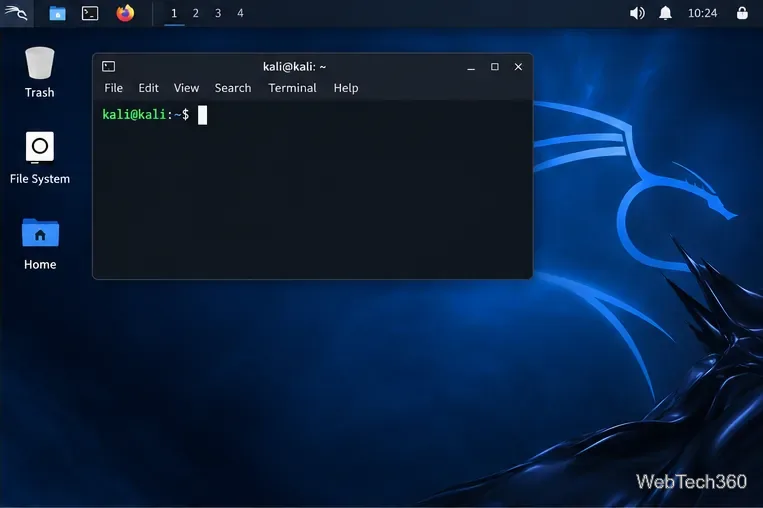Switch to workspace 1
The image size is (763, 508).
174,13
